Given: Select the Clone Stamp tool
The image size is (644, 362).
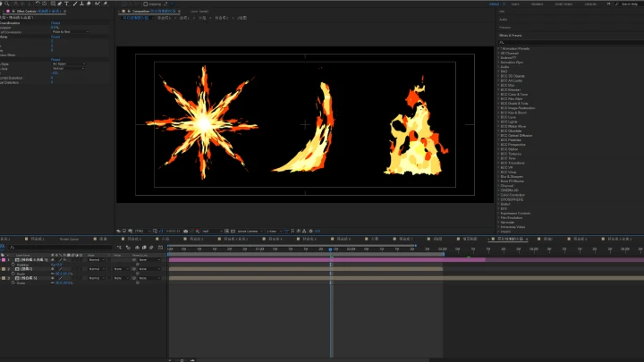Looking at the screenshot, I should 82,4.
